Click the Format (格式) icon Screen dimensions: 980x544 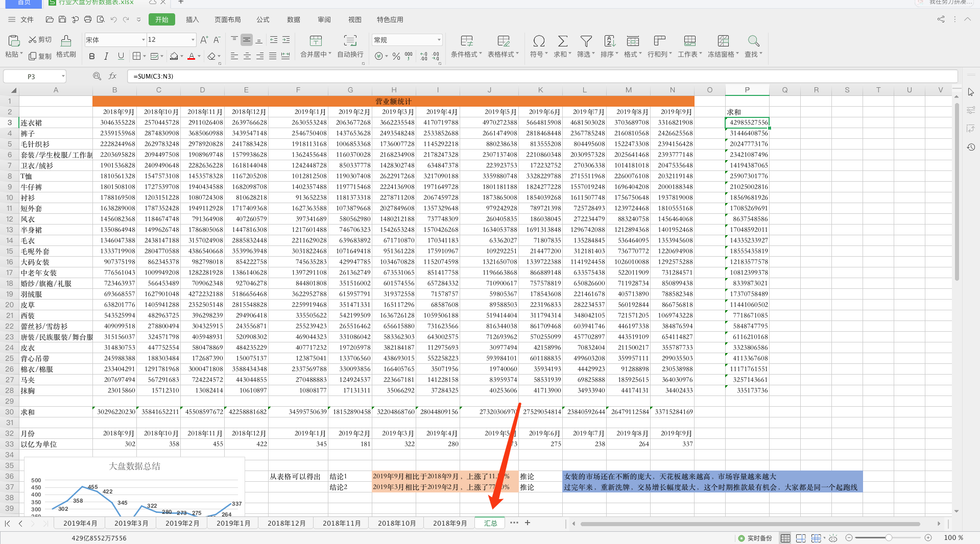tap(633, 41)
